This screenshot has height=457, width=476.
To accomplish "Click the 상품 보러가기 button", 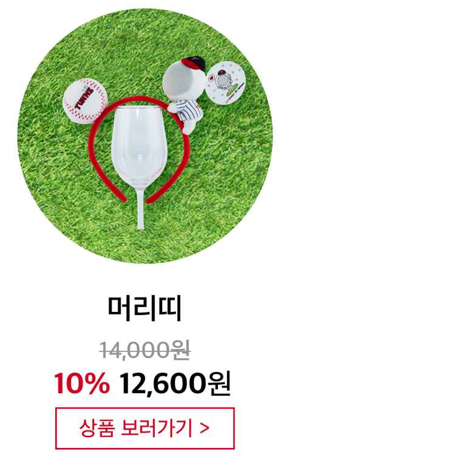I will coord(144,428).
